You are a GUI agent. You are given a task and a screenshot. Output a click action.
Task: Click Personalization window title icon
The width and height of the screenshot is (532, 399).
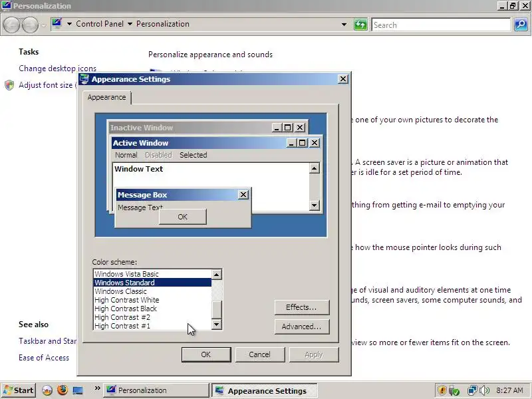(x=6, y=6)
